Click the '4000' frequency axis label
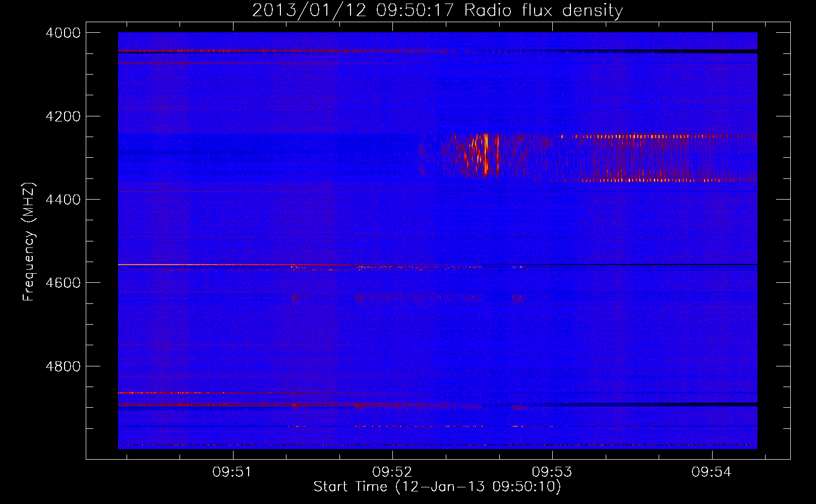This screenshot has height=504, width=816. (x=63, y=33)
